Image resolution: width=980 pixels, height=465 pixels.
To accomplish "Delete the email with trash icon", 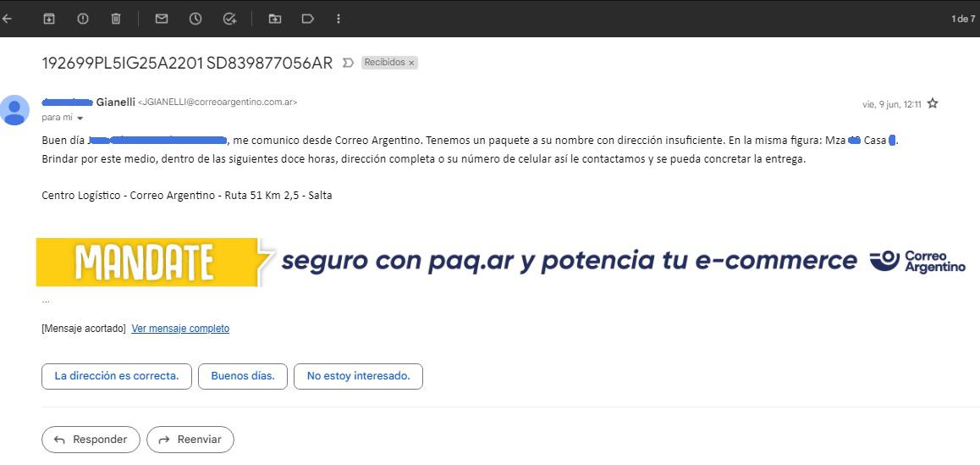I will tap(116, 19).
